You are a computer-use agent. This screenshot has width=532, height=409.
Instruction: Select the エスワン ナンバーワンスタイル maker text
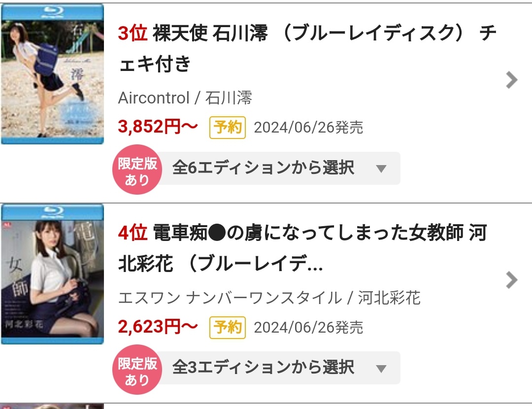click(x=230, y=298)
